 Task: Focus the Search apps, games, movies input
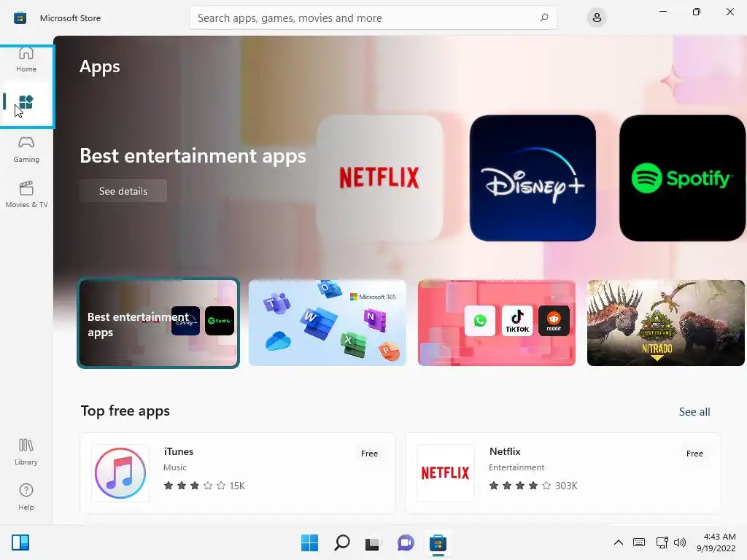click(x=373, y=18)
